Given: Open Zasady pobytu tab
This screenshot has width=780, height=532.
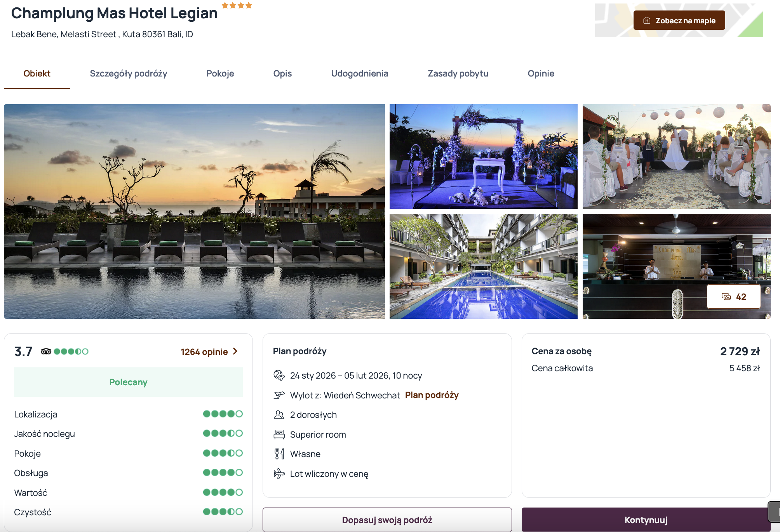Looking at the screenshot, I should click(x=458, y=73).
